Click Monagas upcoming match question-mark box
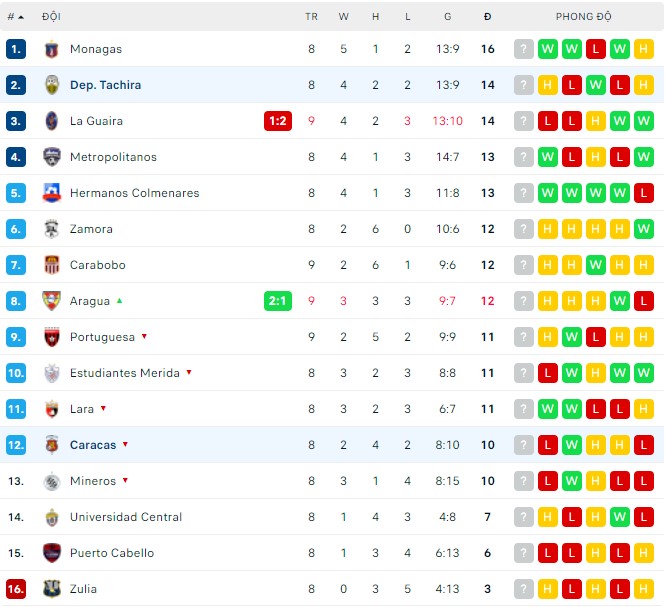667x607 pixels. [523, 49]
